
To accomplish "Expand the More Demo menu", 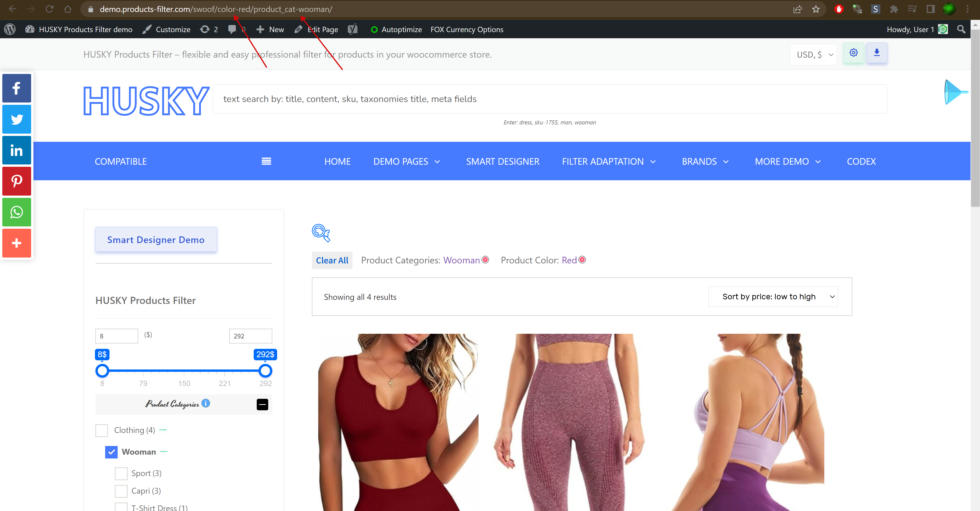I will pyautogui.click(x=788, y=162).
